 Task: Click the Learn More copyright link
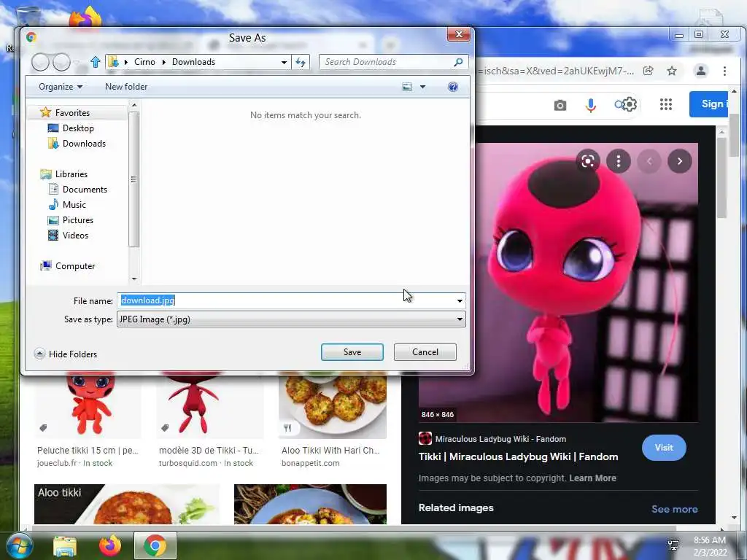click(592, 478)
